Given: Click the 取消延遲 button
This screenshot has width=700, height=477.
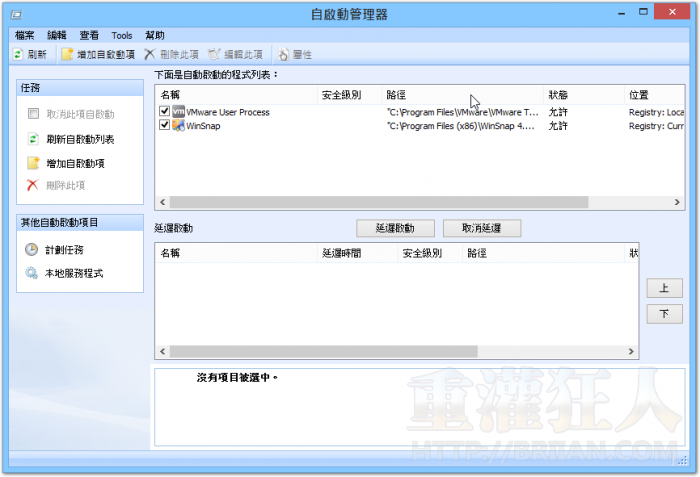Looking at the screenshot, I should 481,228.
